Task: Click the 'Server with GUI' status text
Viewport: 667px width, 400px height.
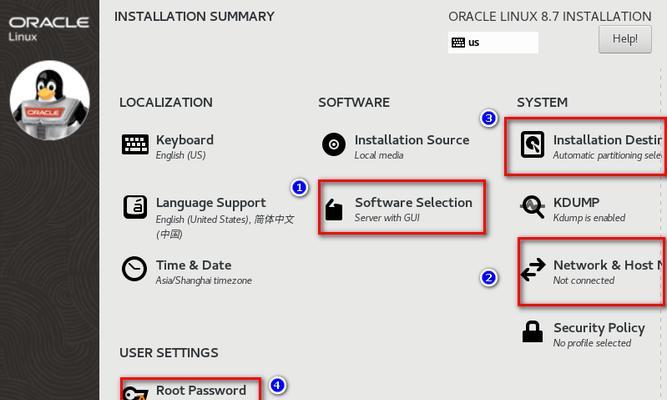Action: [387, 218]
